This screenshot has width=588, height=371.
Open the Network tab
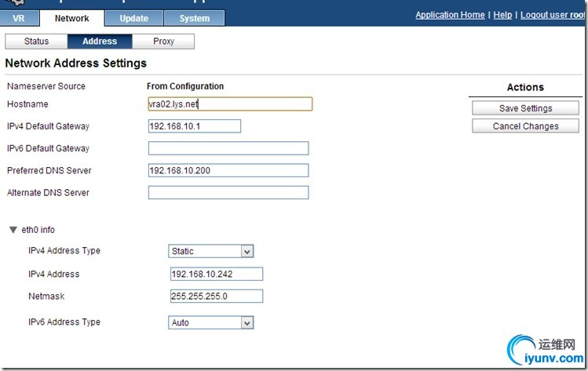(71, 18)
